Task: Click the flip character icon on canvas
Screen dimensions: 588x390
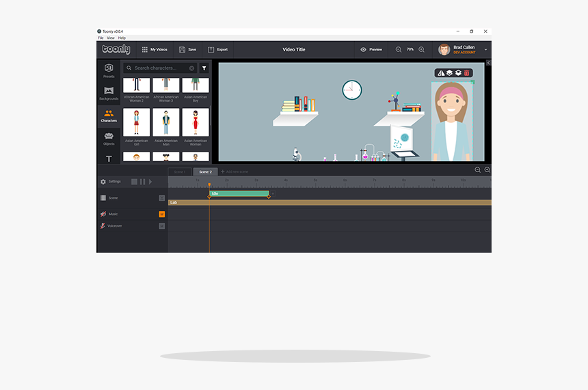Action: 441,73
